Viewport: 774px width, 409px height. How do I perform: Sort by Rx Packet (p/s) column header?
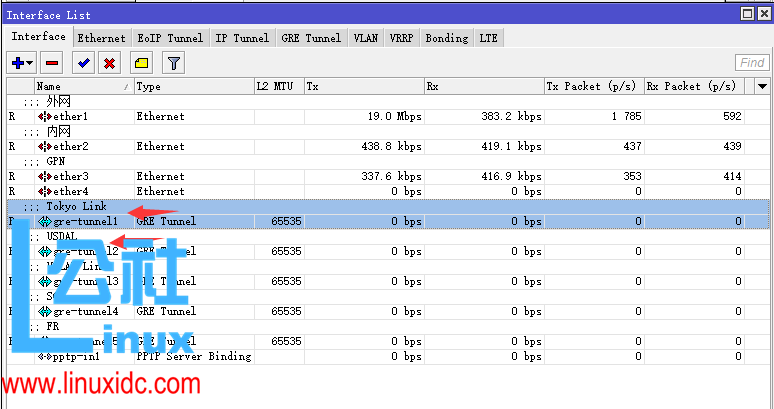click(x=694, y=86)
